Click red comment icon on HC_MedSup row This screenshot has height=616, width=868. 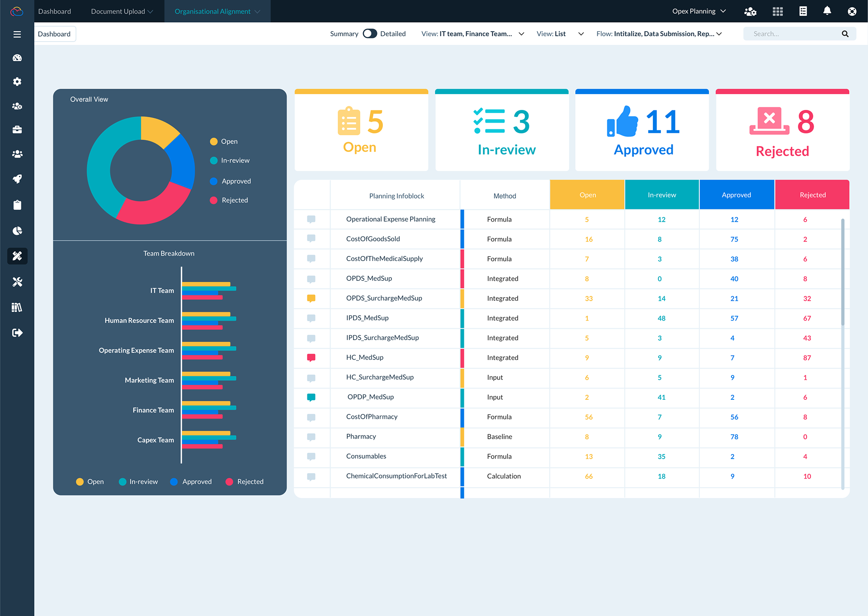coord(311,358)
